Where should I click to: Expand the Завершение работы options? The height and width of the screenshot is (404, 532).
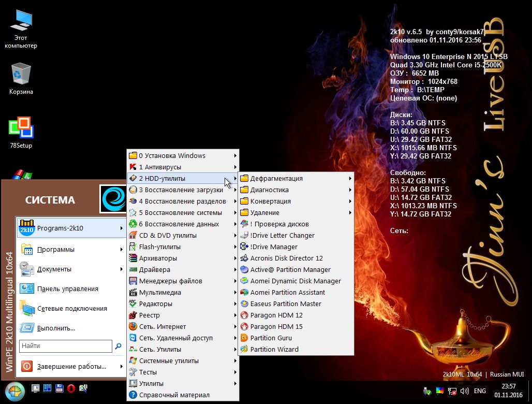coord(71,366)
